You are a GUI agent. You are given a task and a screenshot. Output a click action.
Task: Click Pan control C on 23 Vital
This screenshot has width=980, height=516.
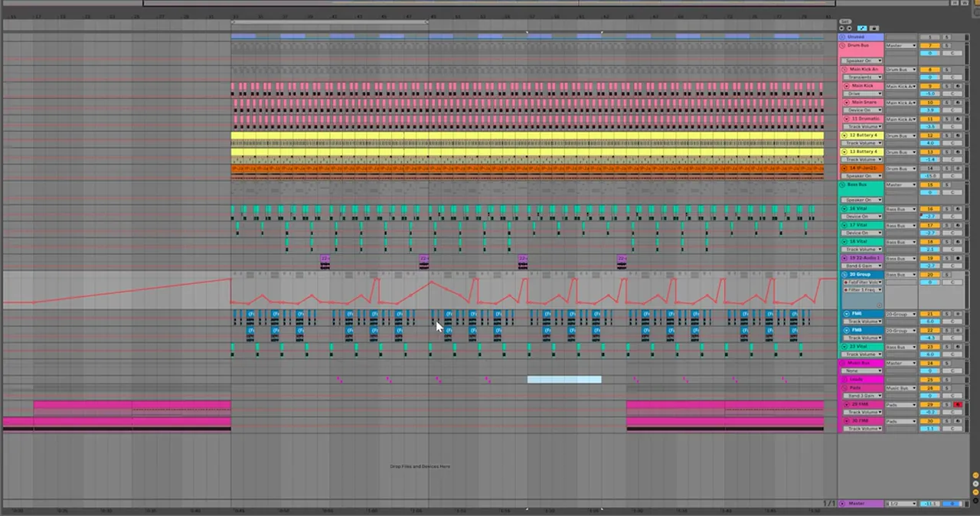952,354
